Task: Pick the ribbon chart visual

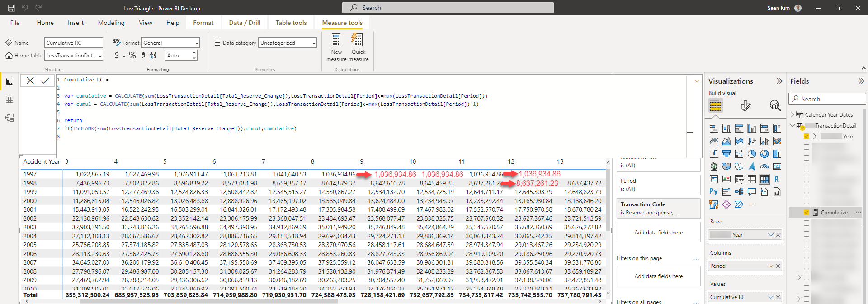Action: point(777,142)
